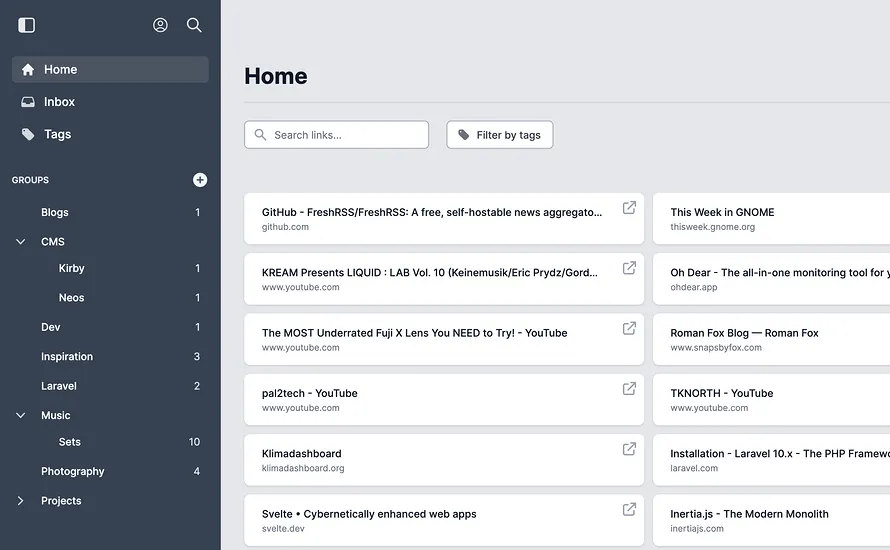This screenshot has width=890, height=550.
Task: Open KREAM Presents LIQUID external link icon
Action: (x=629, y=268)
